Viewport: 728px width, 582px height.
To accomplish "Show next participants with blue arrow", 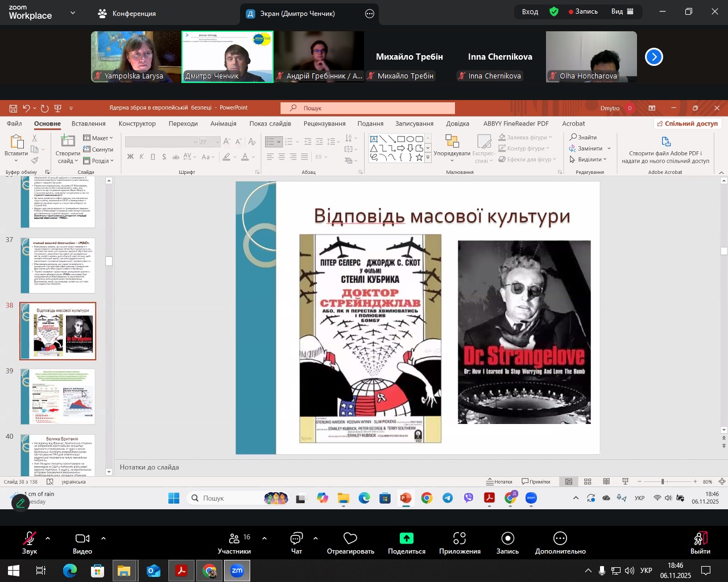I will [654, 57].
